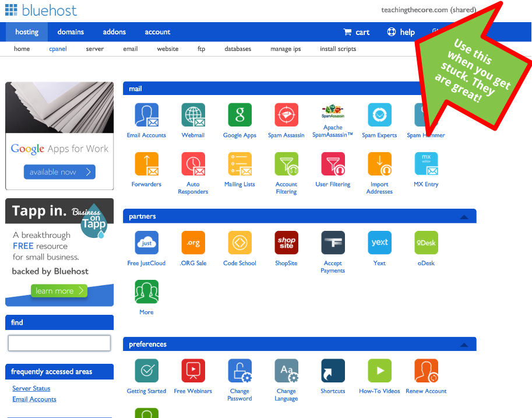532x418 pixels.
Task: Open the Free Webinars icon
Action: tap(193, 370)
